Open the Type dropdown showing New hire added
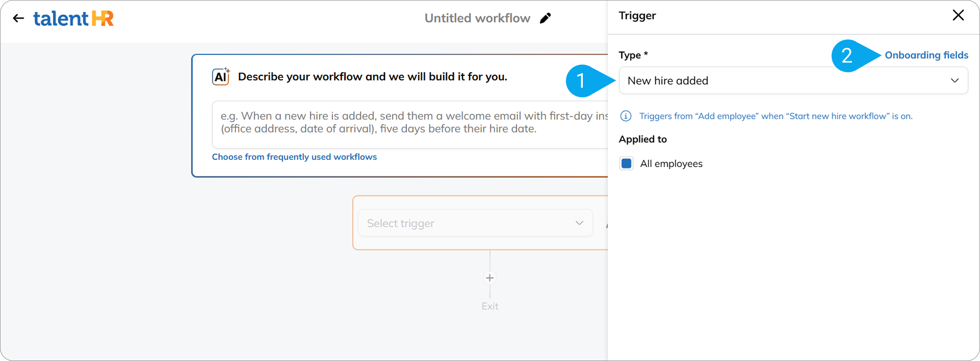This screenshot has width=980, height=361. (793, 80)
